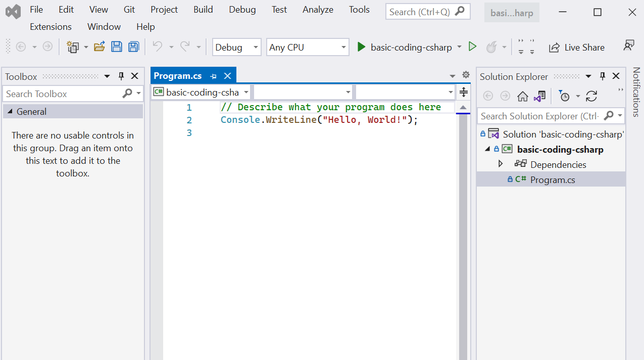Select Program.cs in Solution Explorer
The height and width of the screenshot is (360, 644).
click(x=553, y=179)
